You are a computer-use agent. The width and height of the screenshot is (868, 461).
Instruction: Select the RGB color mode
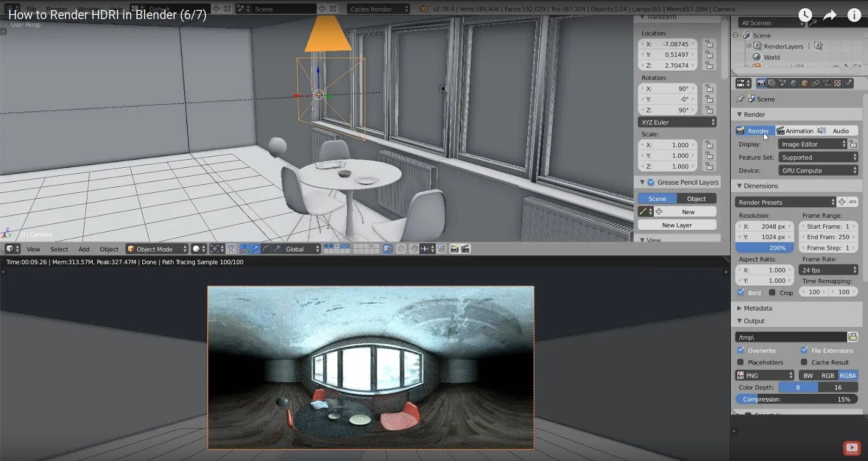click(x=828, y=375)
